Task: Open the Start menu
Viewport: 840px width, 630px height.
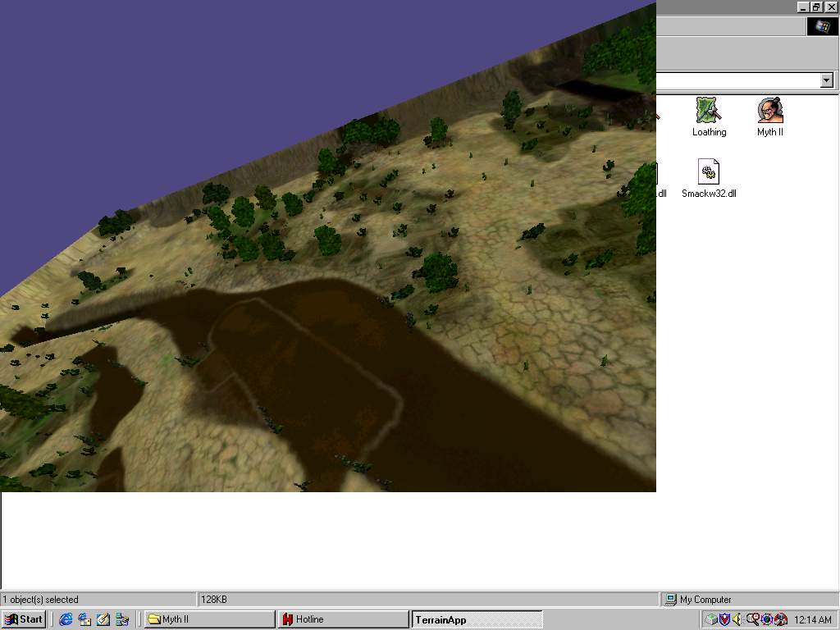Action: (x=24, y=619)
